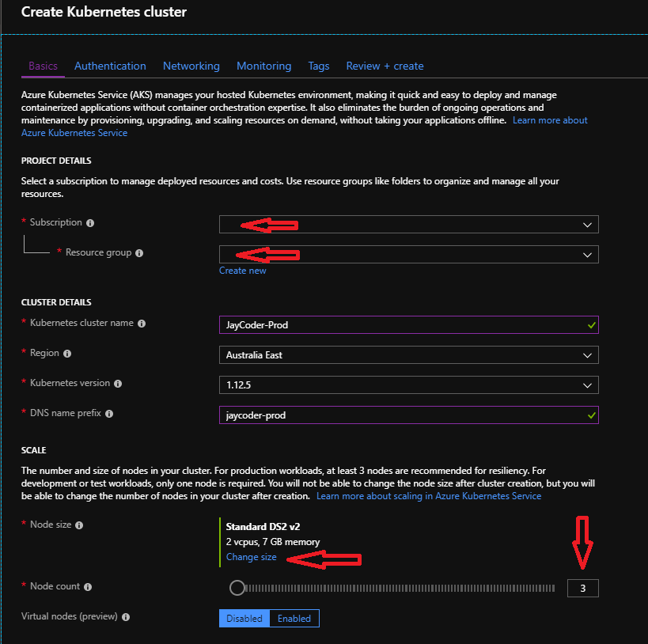The height and width of the screenshot is (644, 648).
Task: Click the Create Kubernetes cluster title
Action: 104,12
